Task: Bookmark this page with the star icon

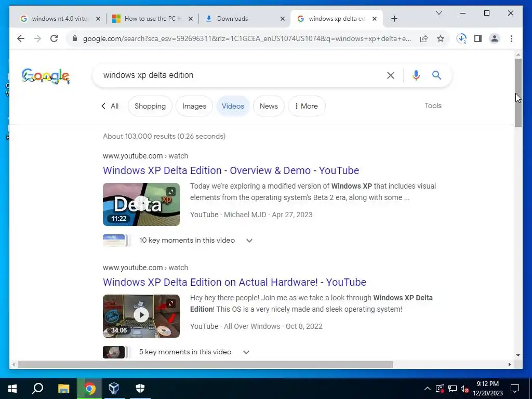Action: tap(441, 38)
